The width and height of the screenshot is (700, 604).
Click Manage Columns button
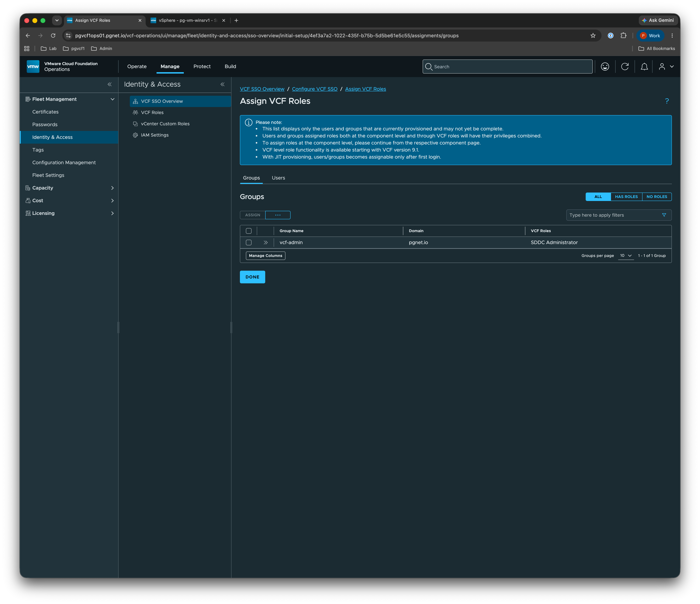(266, 256)
